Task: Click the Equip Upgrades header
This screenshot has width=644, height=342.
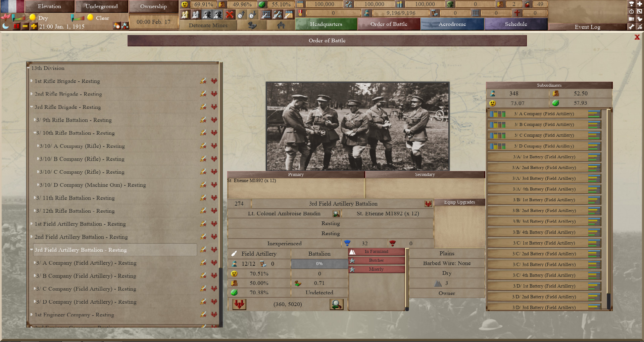Action: coord(459,202)
